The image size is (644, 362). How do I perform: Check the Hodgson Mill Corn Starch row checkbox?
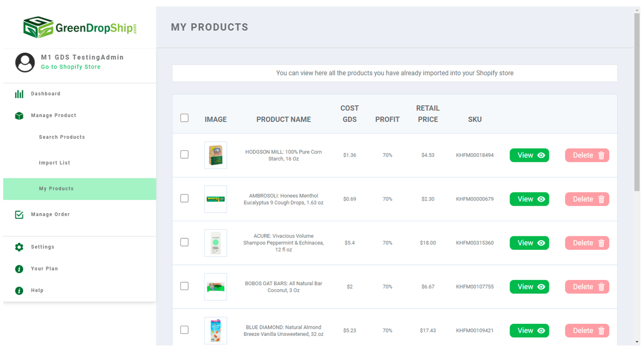[184, 155]
